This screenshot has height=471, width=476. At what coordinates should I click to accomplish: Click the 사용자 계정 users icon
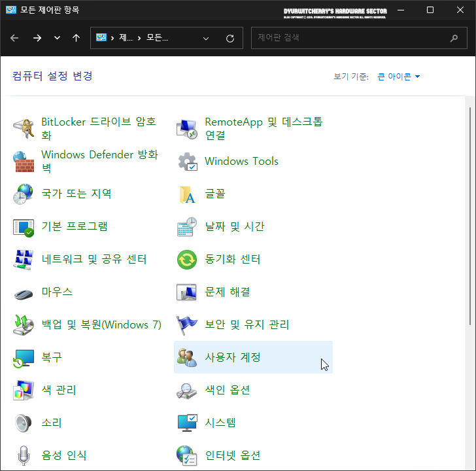click(187, 357)
